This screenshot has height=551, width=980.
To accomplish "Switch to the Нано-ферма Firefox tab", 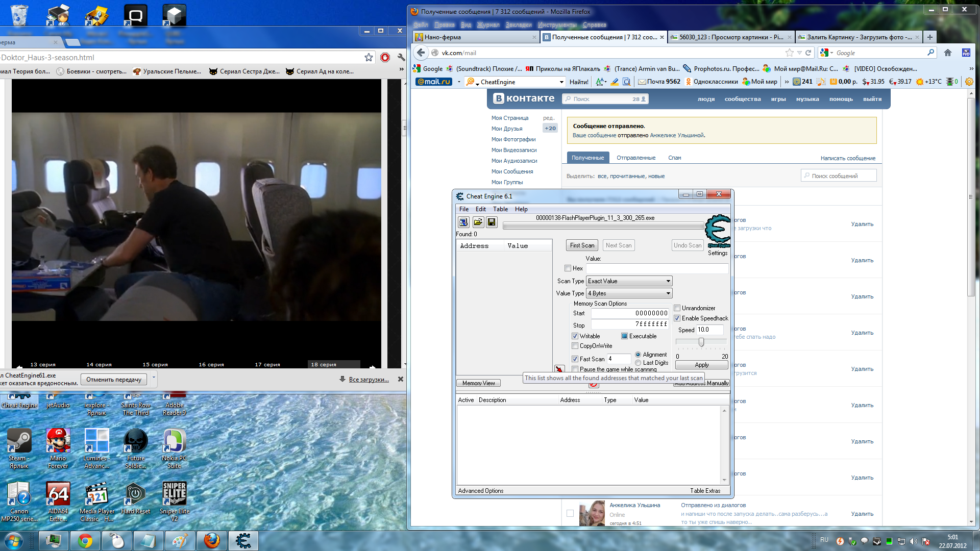I will tap(476, 37).
